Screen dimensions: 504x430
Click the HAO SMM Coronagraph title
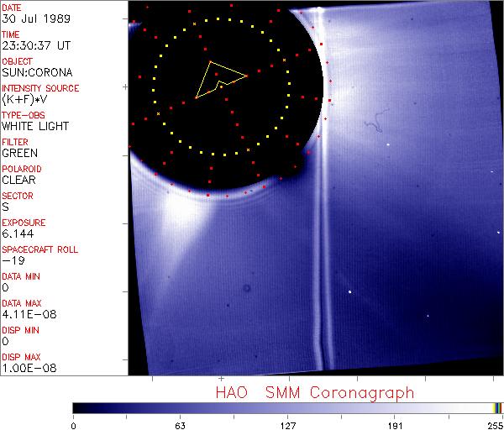click(x=315, y=393)
